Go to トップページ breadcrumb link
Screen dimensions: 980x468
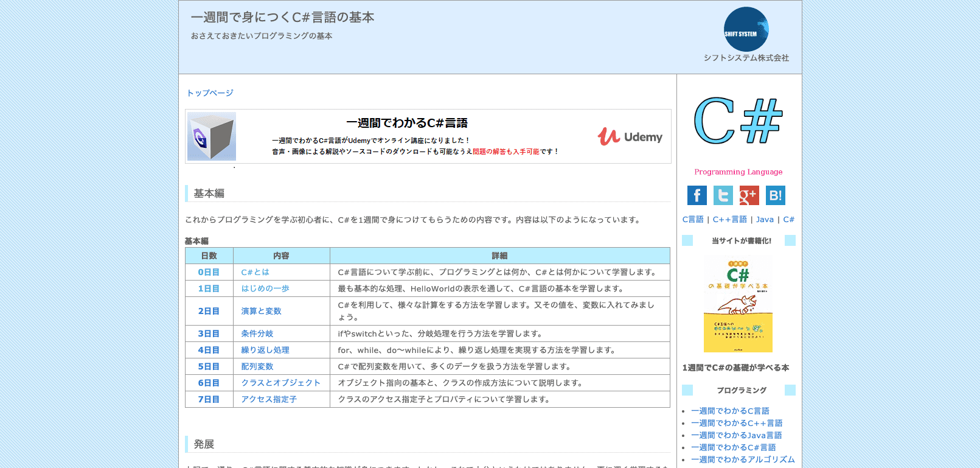tap(210, 93)
